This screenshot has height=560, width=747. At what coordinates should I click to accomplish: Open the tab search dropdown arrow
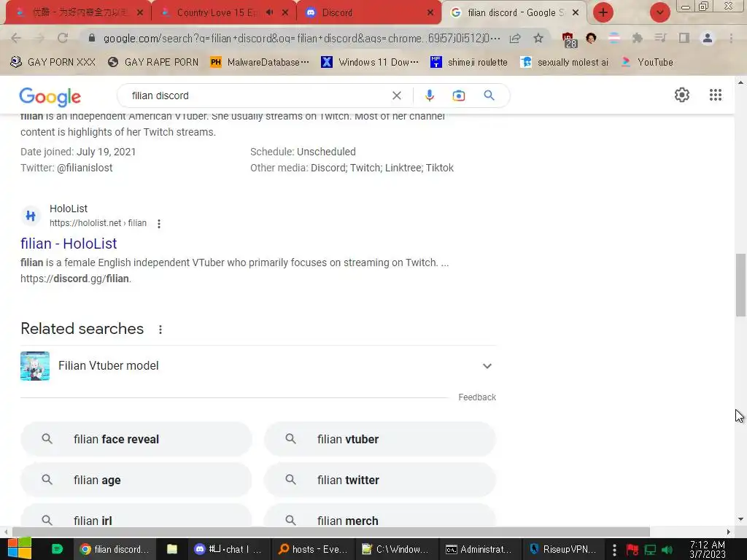pos(659,12)
